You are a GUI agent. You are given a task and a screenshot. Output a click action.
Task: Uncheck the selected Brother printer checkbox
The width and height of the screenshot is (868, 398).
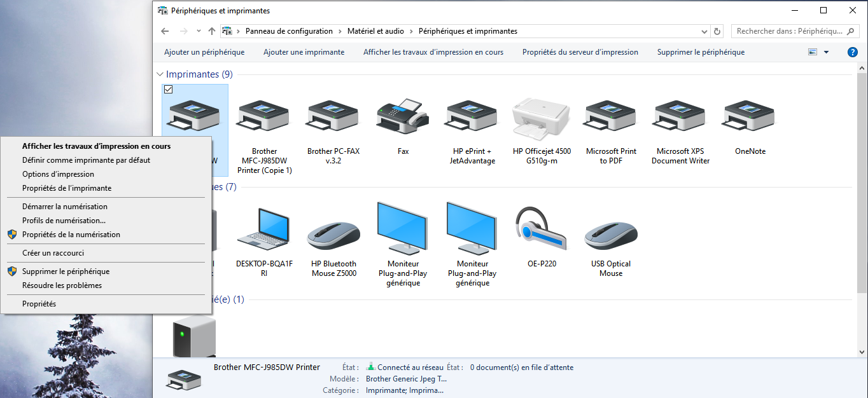tap(169, 89)
